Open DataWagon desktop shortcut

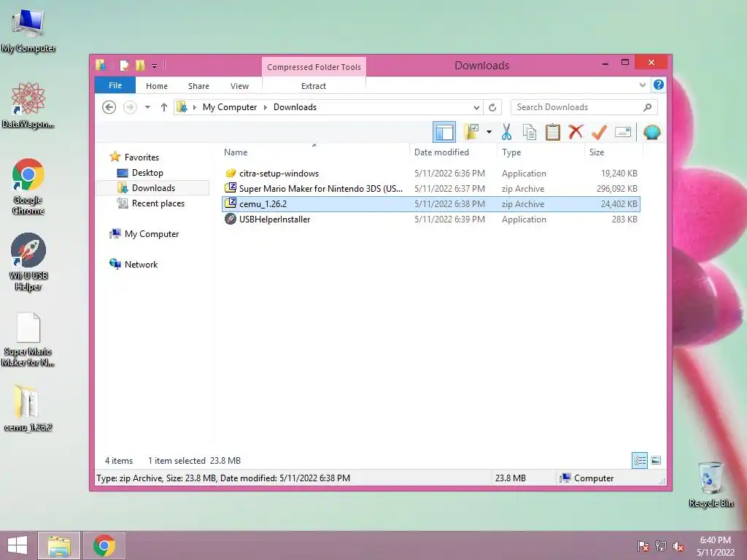coord(28,105)
